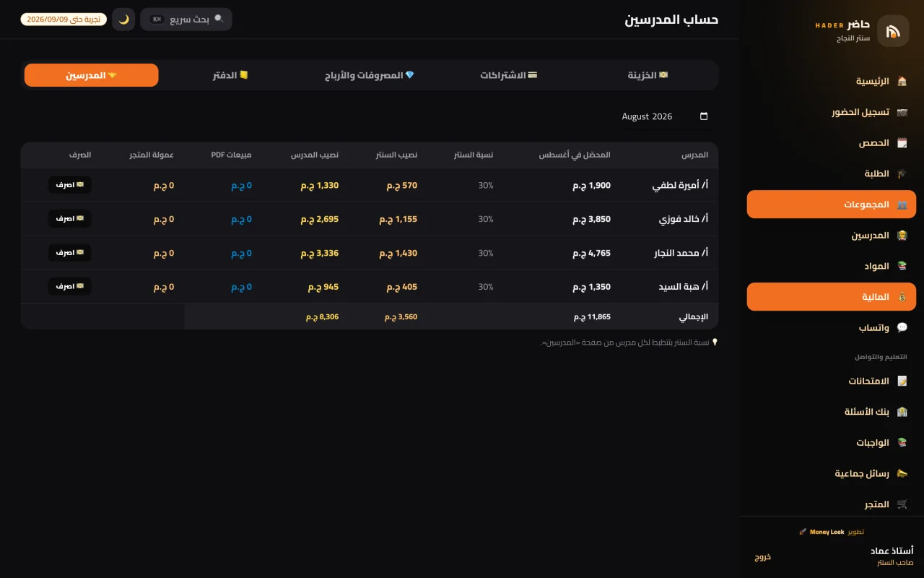Viewport: 924px width, 578px height.
Task: Click اصرف payout for أميرة لطفي
Action: click(x=70, y=185)
